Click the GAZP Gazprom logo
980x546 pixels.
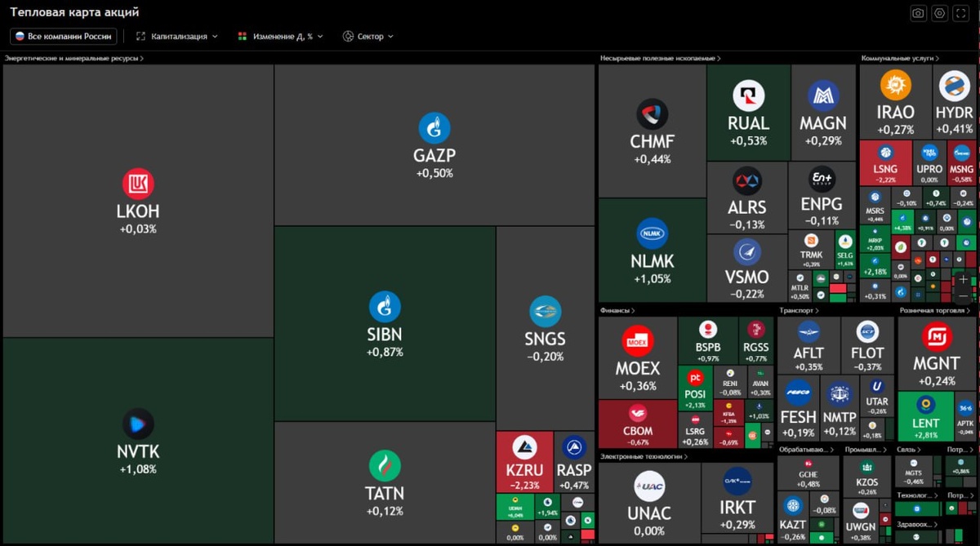(434, 128)
